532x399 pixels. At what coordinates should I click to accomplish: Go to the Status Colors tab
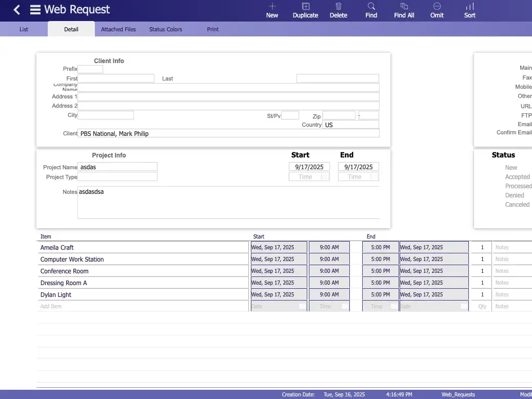tap(166, 29)
